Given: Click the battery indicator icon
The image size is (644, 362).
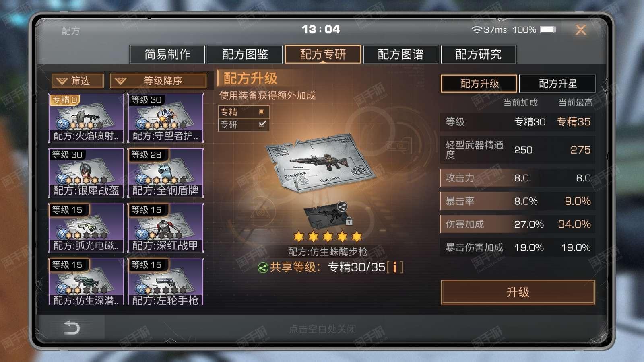Looking at the screenshot, I should tap(548, 30).
